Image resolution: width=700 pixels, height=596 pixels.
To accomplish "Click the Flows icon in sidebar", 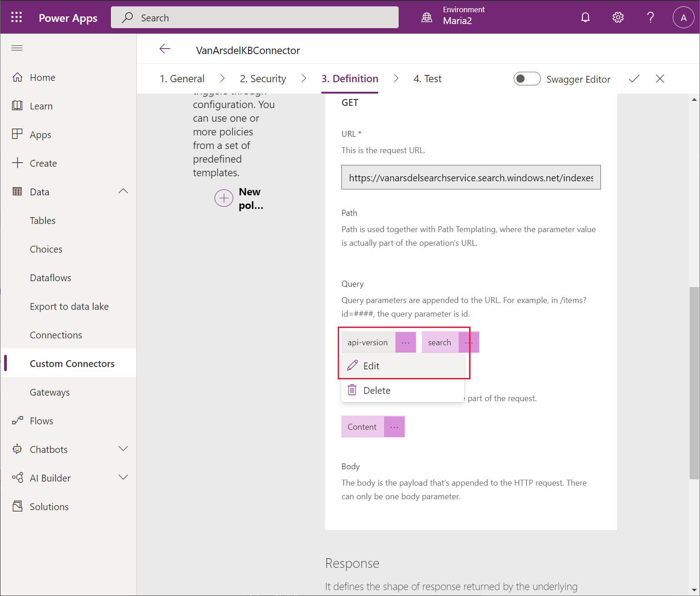I will tap(17, 421).
